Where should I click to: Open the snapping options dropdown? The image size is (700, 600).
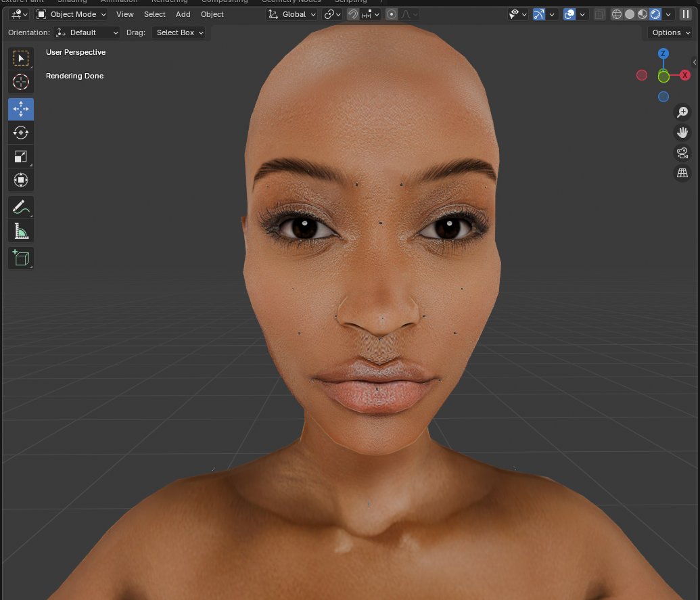pyautogui.click(x=371, y=14)
